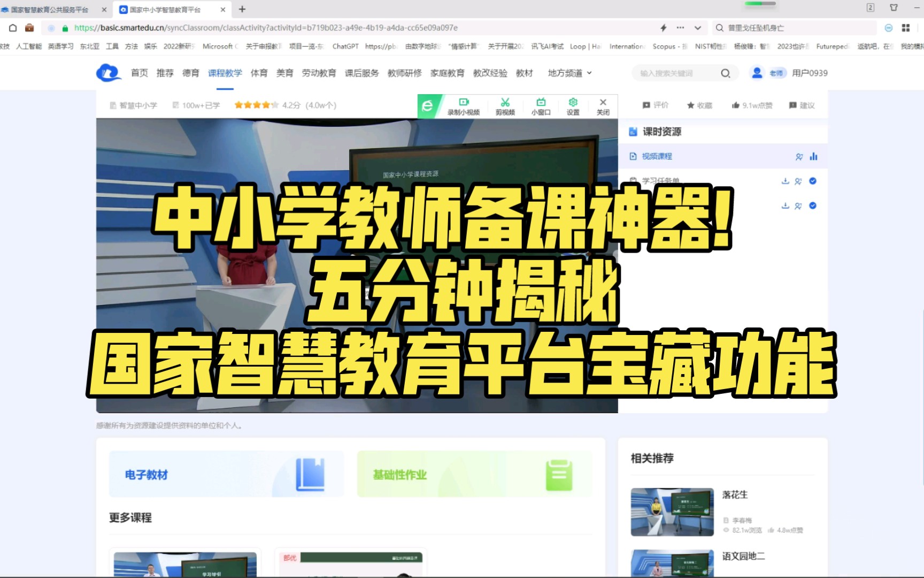Toggle checkmark for 学习任务单 row
This screenshot has height=578, width=924.
click(813, 181)
